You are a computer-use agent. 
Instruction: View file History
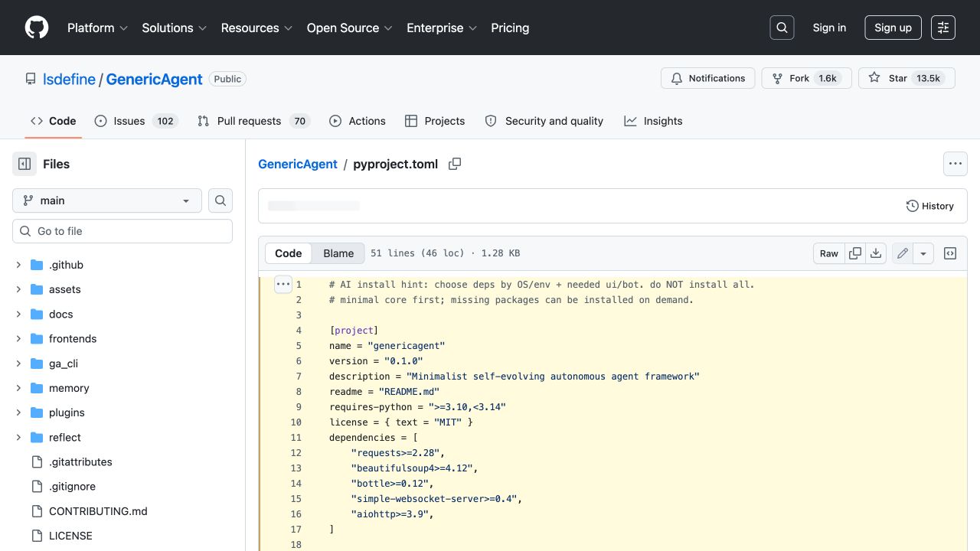pyautogui.click(x=930, y=206)
